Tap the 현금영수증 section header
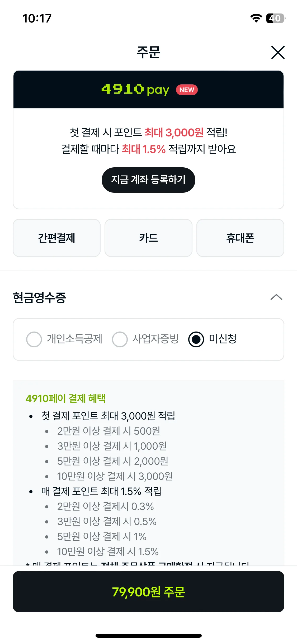Image resolution: width=297 pixels, height=644 pixels. pos(39,297)
